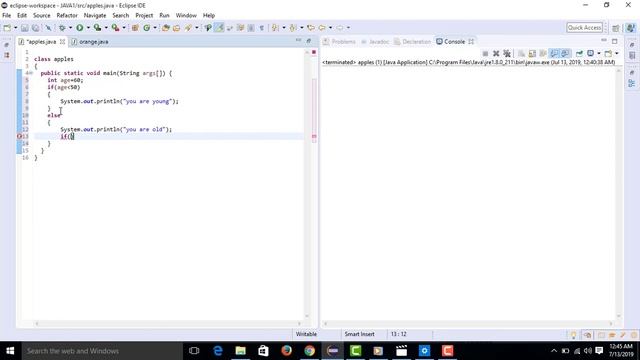Switch to the Problems tab
Screen dimensions: 640x360
(340, 42)
